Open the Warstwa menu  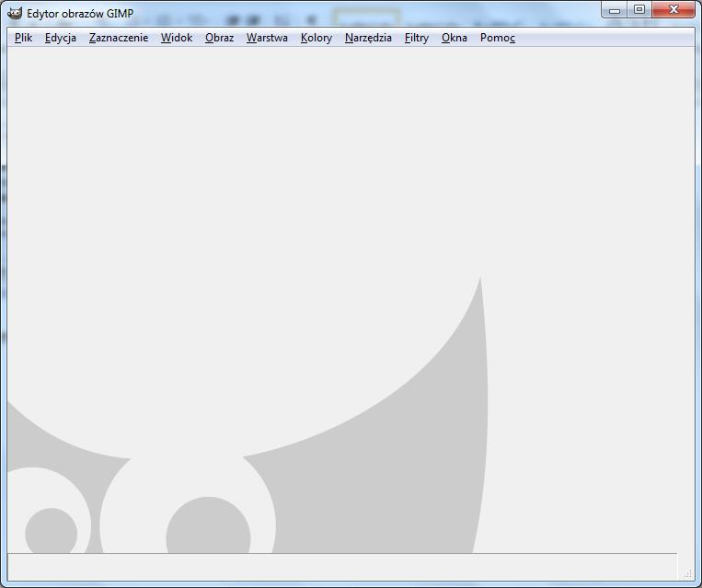[267, 38]
